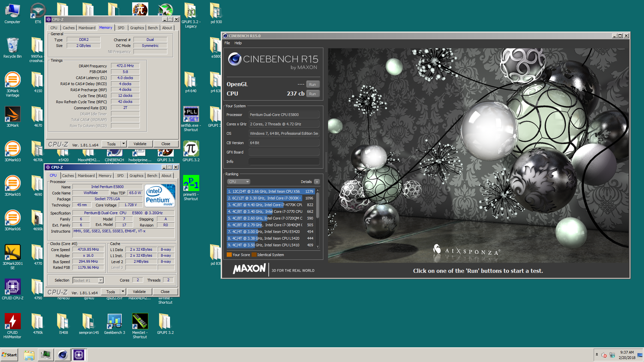Open Mainboard tab in top CPU-Z window
The width and height of the screenshot is (644, 362).
click(87, 28)
